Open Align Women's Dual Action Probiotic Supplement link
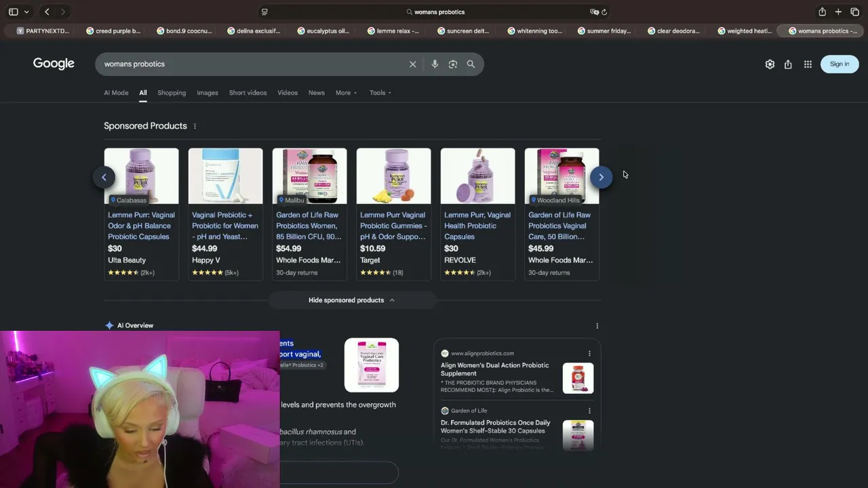 click(495, 369)
